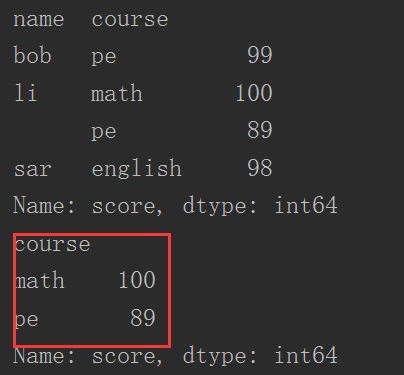Click the 'li' row label
Viewport: 404px width, 375px height.
pyautogui.click(x=25, y=93)
